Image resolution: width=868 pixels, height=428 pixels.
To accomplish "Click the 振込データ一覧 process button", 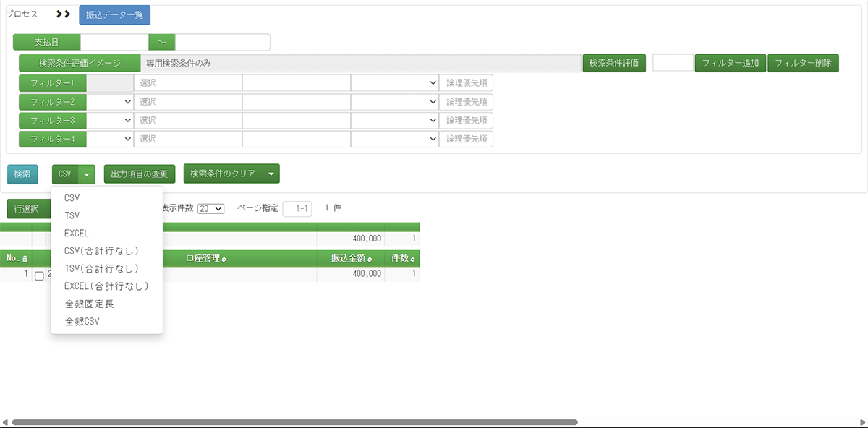I will click(x=114, y=14).
